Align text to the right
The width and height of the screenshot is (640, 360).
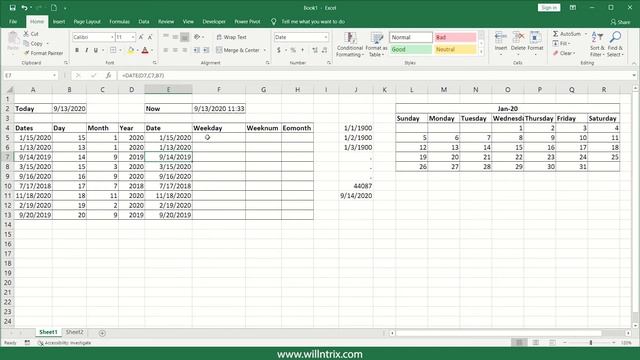184,50
